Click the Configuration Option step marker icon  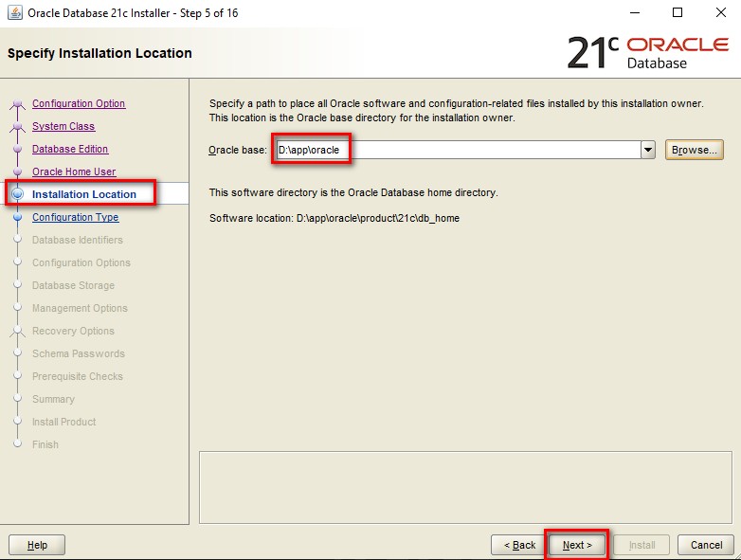pyautogui.click(x=17, y=103)
